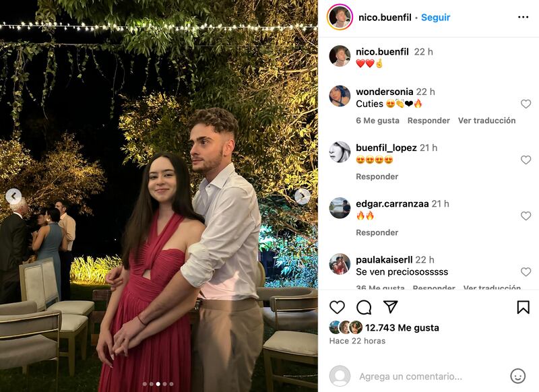View translation of wondersonia's comment
The height and width of the screenshot is (392, 539).
point(486,121)
